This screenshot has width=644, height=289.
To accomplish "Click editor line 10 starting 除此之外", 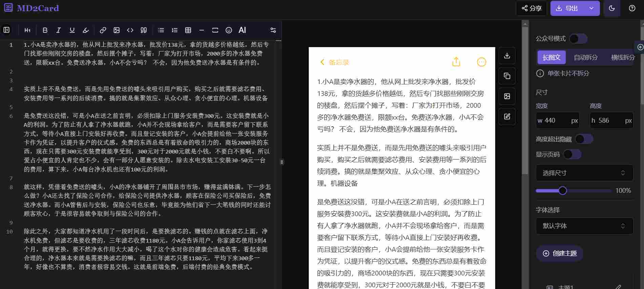I will (146, 249).
